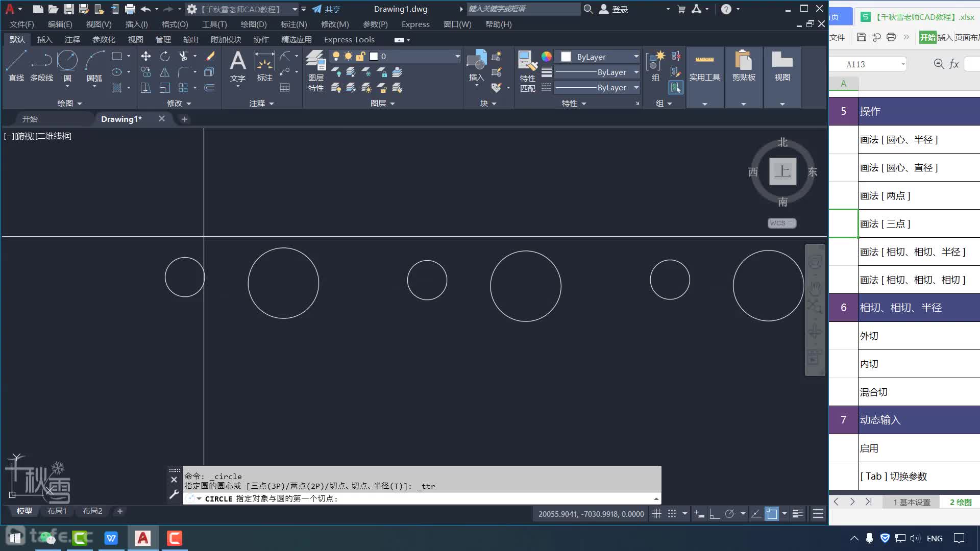Choose the Circle (圆) tool in ribbon
This screenshot has height=551, width=980.
tap(67, 66)
